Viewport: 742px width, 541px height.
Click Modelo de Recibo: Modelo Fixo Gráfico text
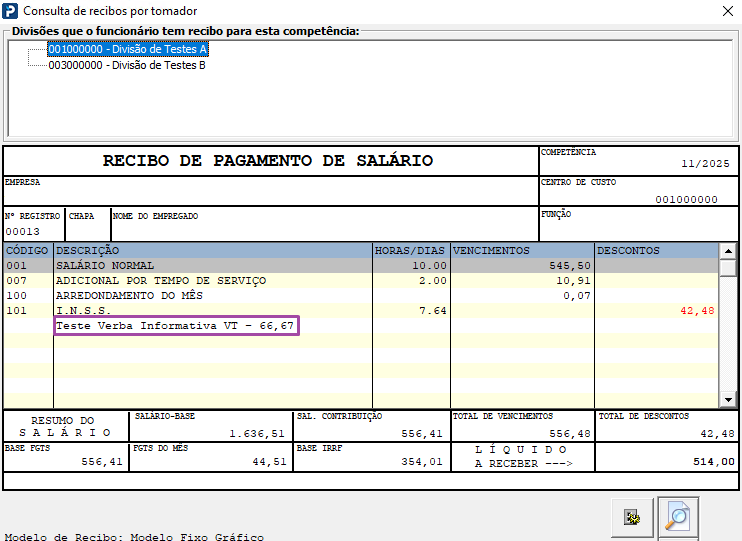134,537
